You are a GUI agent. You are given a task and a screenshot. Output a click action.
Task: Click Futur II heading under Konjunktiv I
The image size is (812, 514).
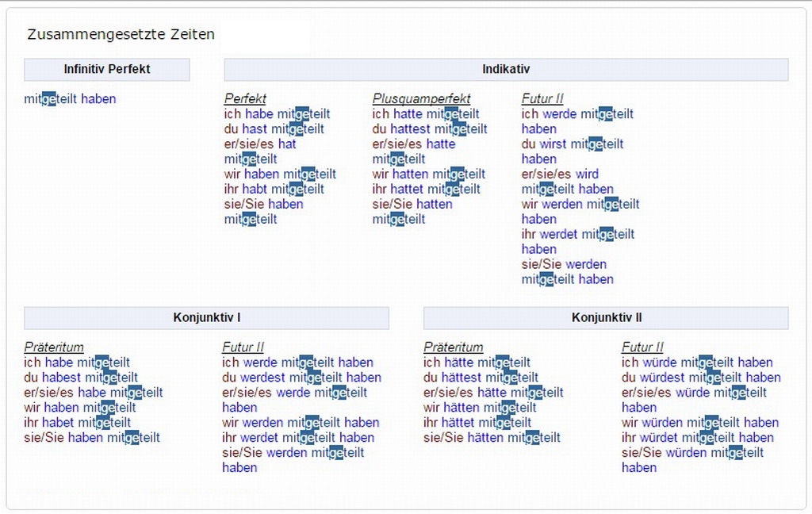(x=243, y=347)
